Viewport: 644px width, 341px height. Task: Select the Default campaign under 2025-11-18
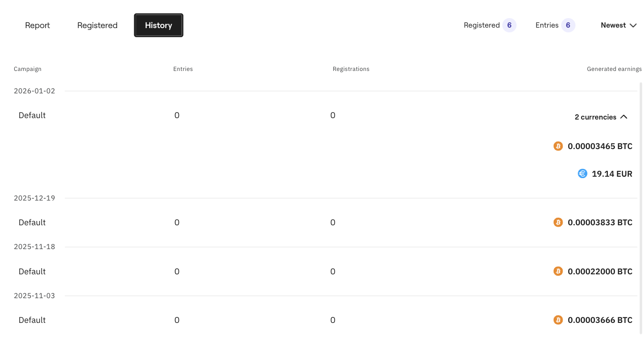[32, 271]
